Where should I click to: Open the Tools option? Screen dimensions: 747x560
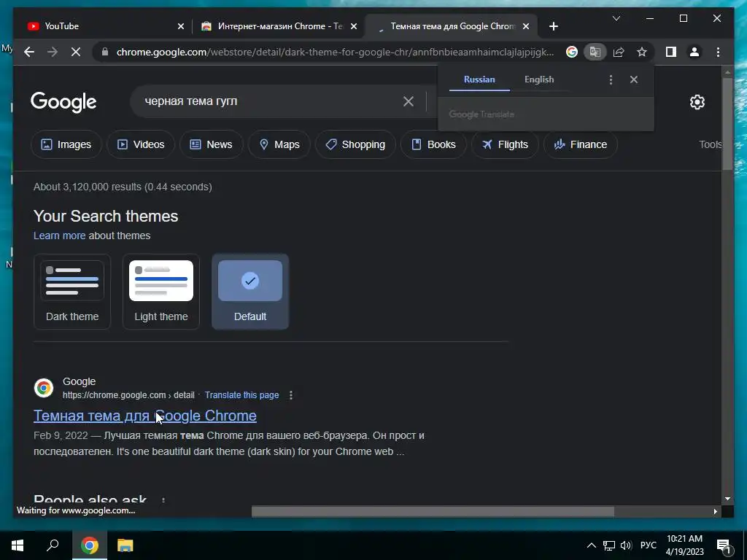(x=710, y=144)
